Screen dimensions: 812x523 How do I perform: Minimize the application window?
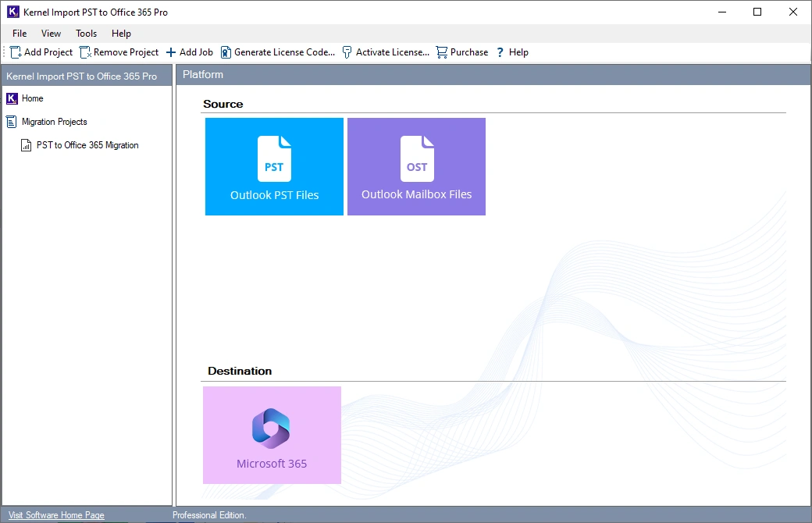pyautogui.click(x=722, y=12)
